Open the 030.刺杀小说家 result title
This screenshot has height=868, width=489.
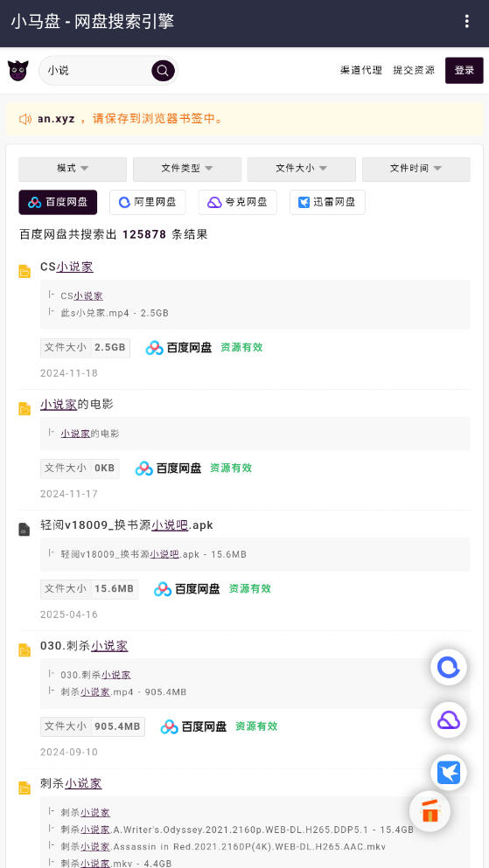click(x=84, y=646)
